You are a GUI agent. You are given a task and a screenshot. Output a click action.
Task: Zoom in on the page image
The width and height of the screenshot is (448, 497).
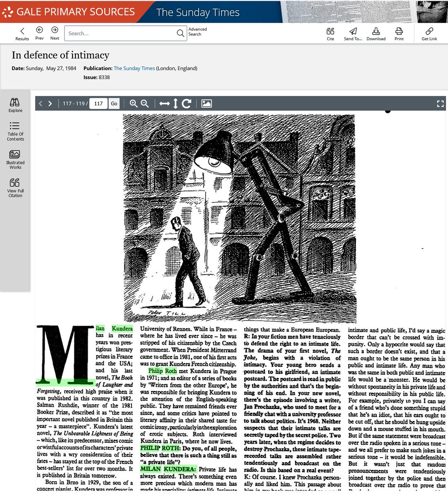(x=133, y=104)
